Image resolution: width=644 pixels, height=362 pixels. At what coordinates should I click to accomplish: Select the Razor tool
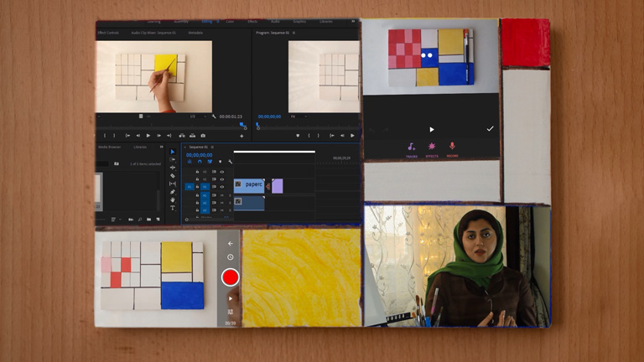173,176
